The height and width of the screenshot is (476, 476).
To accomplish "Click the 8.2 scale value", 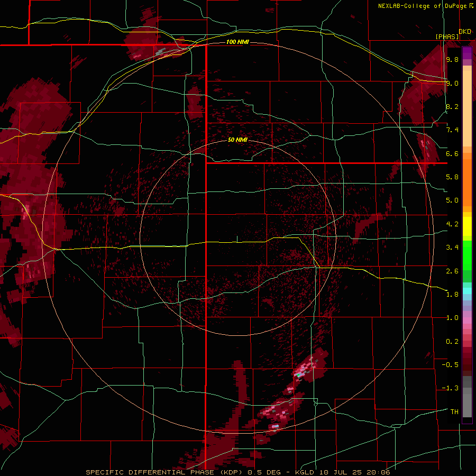I will tap(452, 106).
